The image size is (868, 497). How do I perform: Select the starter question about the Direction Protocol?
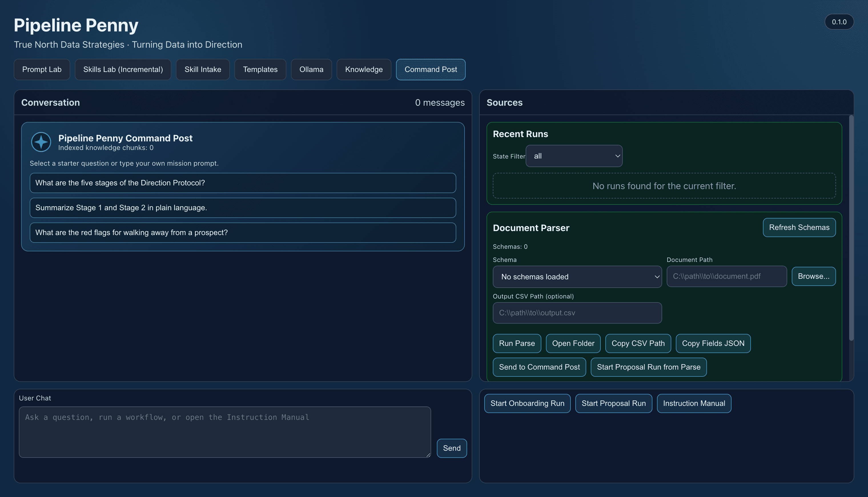(243, 183)
